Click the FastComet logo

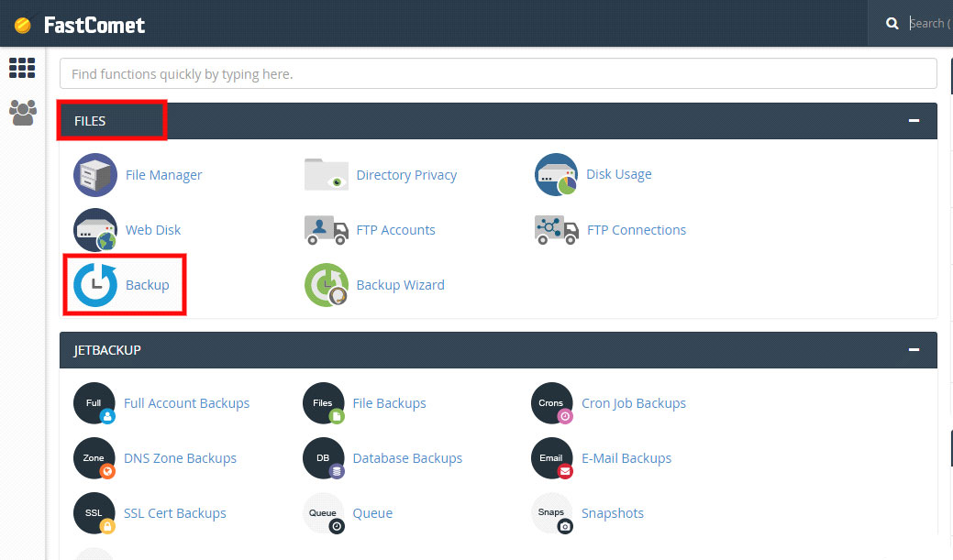pos(80,25)
